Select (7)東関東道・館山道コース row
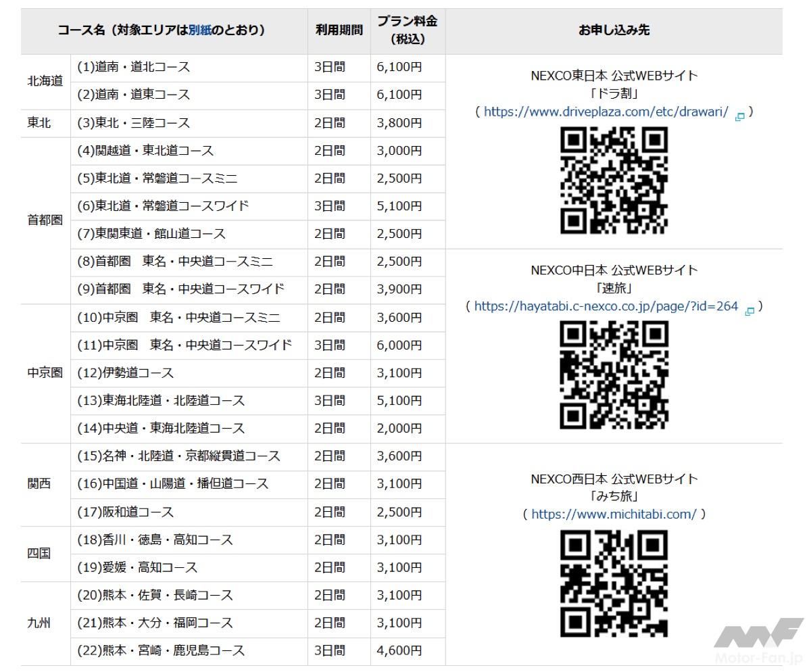This screenshot has width=811, height=672. (189, 234)
